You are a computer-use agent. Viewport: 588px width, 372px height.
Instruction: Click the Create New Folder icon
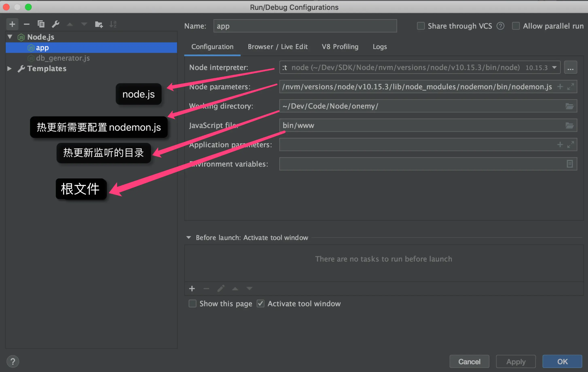click(99, 24)
